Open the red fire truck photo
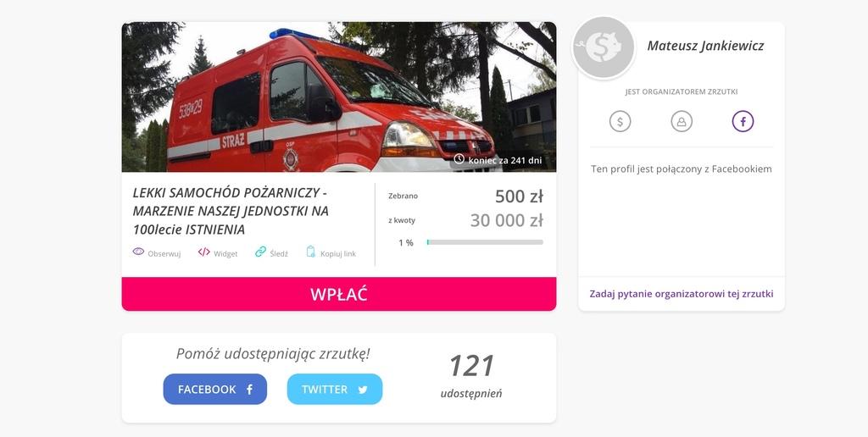 point(339,97)
